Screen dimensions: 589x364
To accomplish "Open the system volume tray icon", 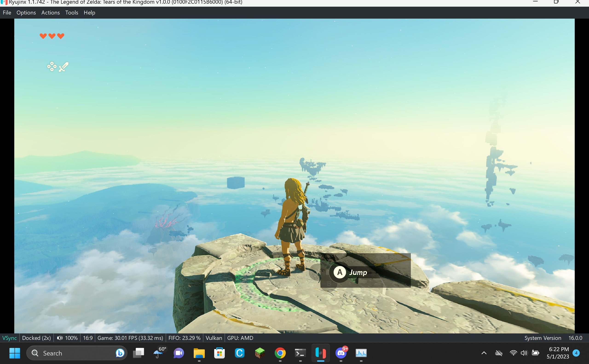I will (x=524, y=353).
